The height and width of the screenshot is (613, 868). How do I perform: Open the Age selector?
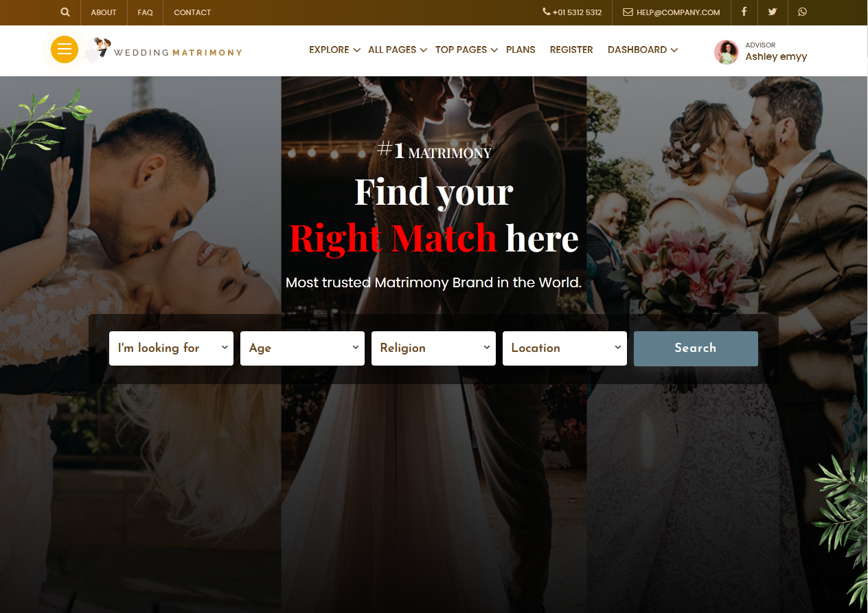pos(302,348)
